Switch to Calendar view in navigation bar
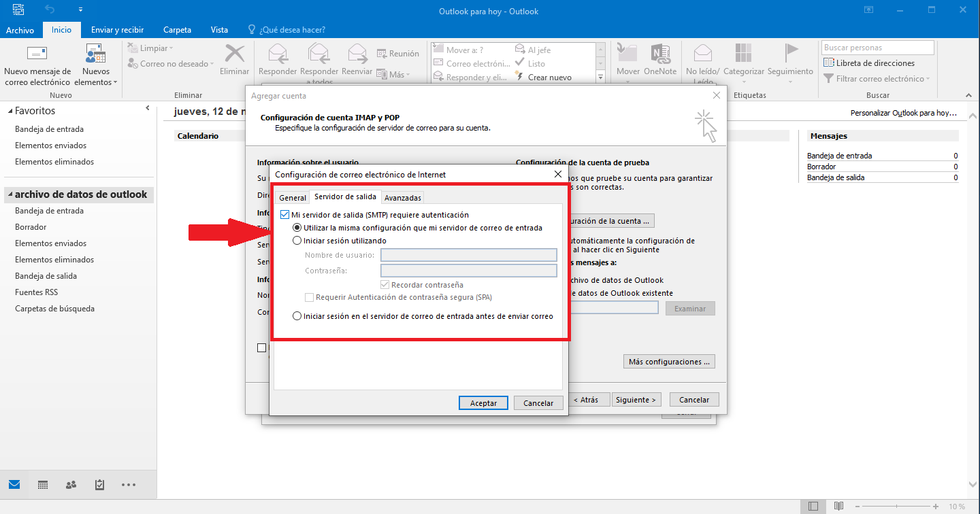 [43, 485]
